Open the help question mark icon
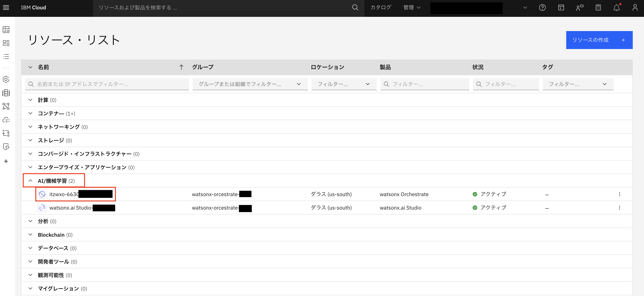This screenshot has width=644, height=296. 542,7
